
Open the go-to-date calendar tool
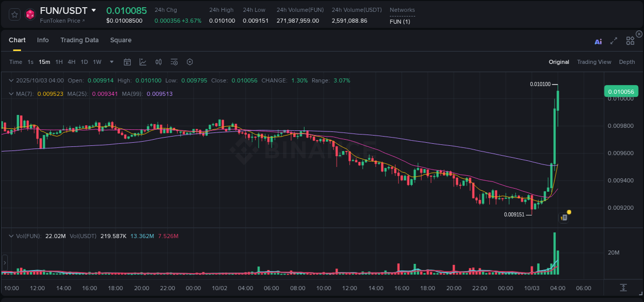(127, 62)
